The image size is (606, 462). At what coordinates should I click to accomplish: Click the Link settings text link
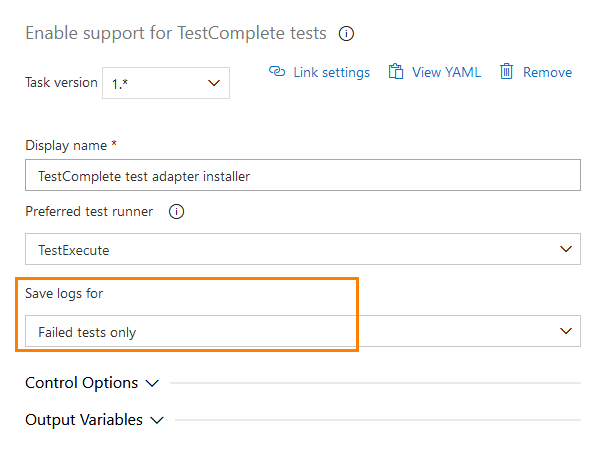[331, 72]
